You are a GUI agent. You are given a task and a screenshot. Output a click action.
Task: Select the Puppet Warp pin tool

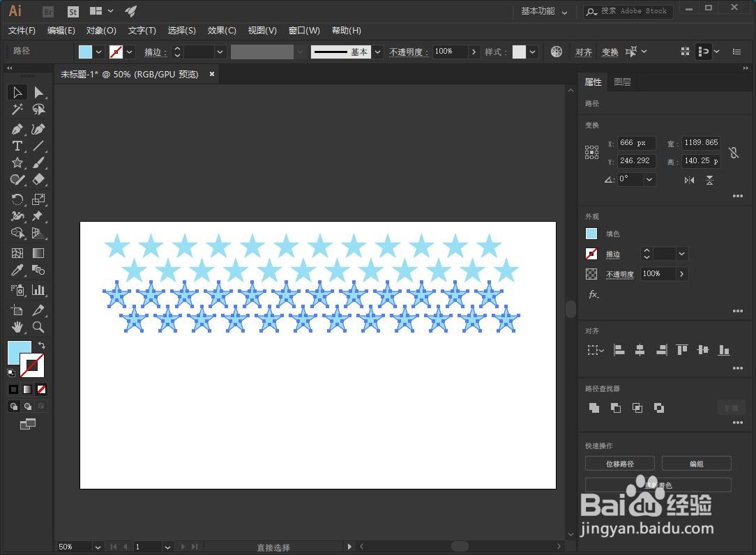[38, 216]
